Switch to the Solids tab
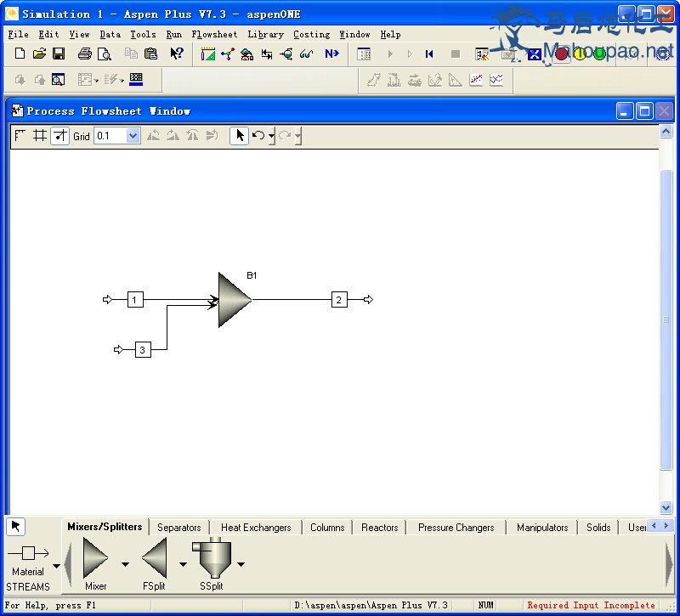This screenshot has width=680, height=616. click(x=598, y=527)
